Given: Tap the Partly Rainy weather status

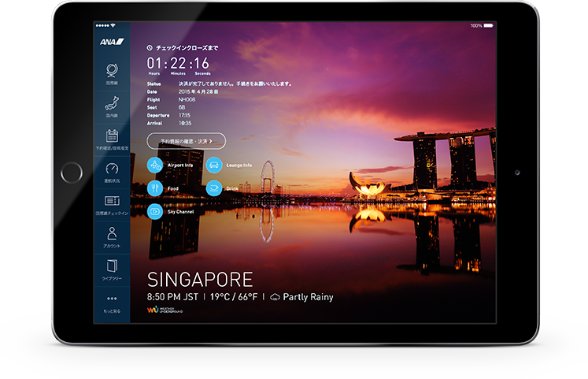Looking at the screenshot, I should tap(301, 297).
